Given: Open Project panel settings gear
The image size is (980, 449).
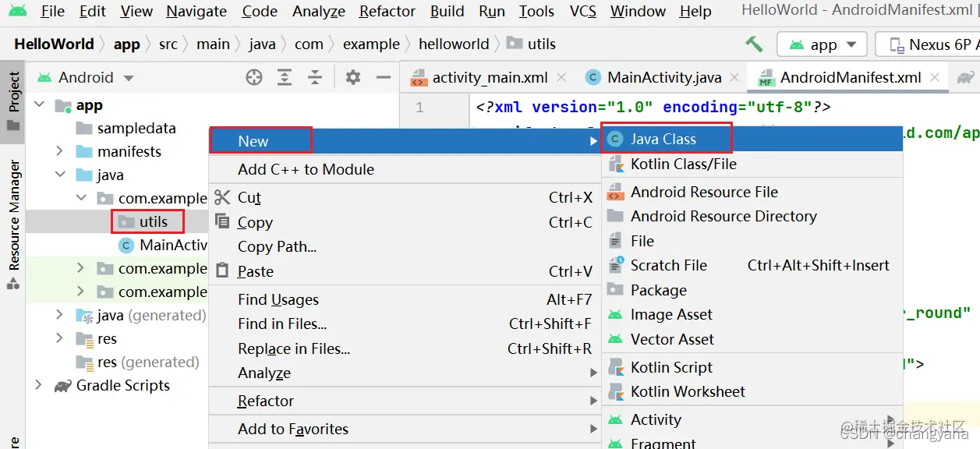Looking at the screenshot, I should point(353,77).
